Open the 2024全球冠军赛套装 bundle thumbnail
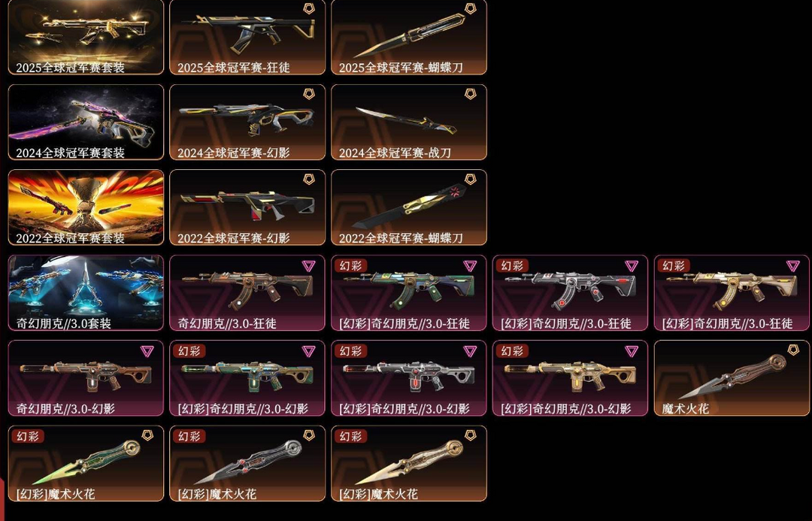This screenshot has height=521, width=812. [x=86, y=123]
